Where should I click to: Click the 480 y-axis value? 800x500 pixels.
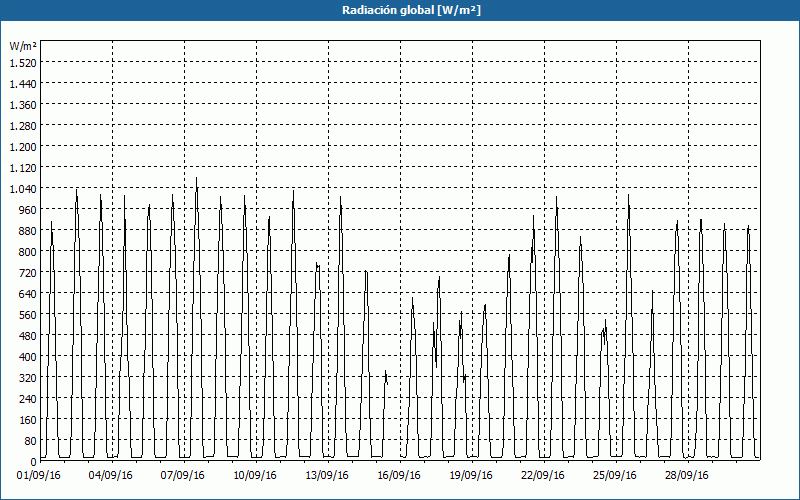28,336
